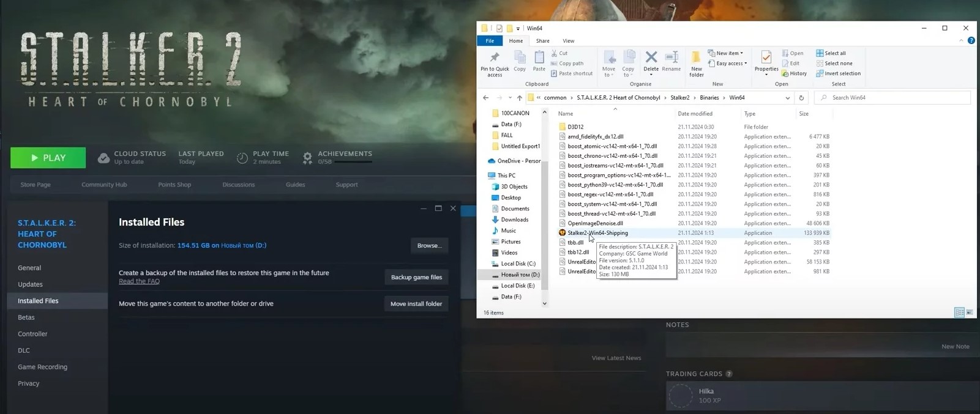980x414 pixels.
Task: Open the Explorer help icon
Action: tap(971, 41)
